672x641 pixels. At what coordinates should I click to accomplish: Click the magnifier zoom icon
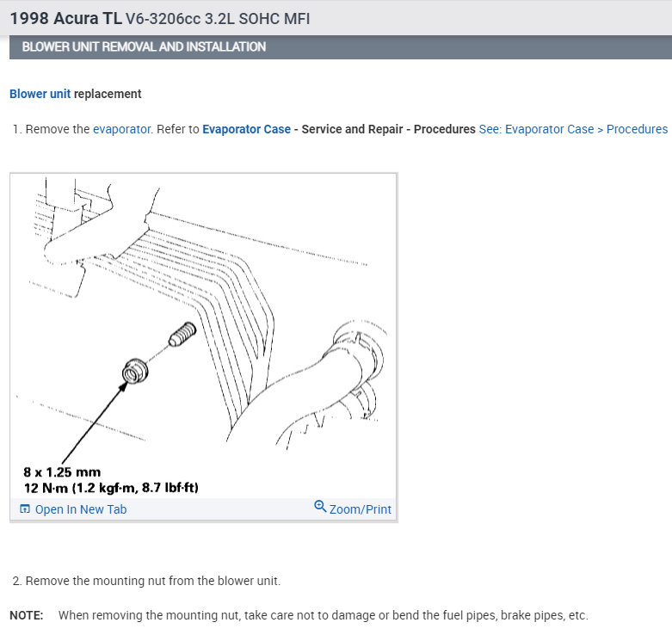point(320,507)
